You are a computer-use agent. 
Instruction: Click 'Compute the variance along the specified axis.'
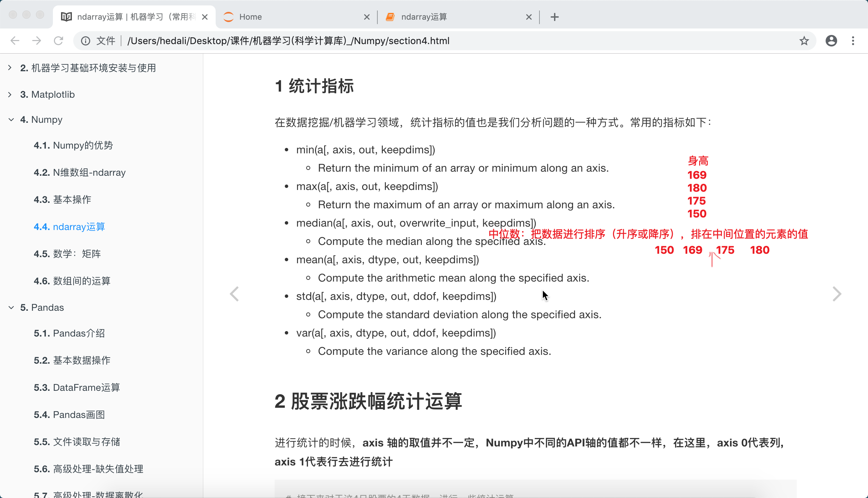(435, 351)
